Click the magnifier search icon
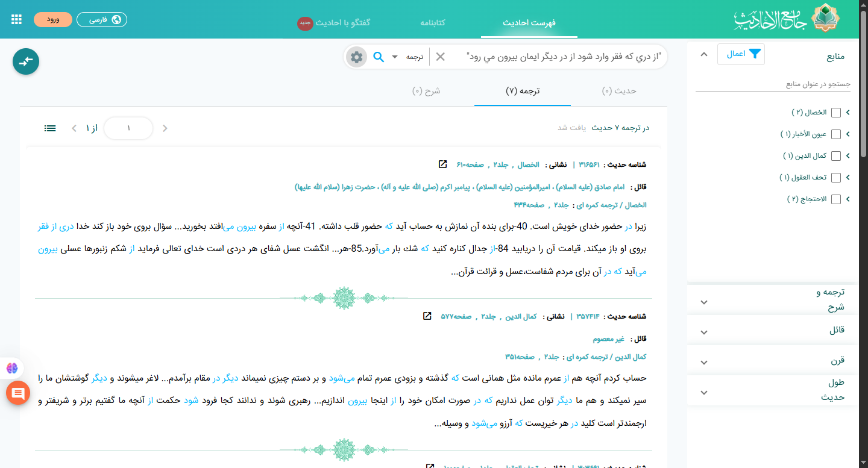Viewport: 868px width, 468px height. (x=379, y=57)
